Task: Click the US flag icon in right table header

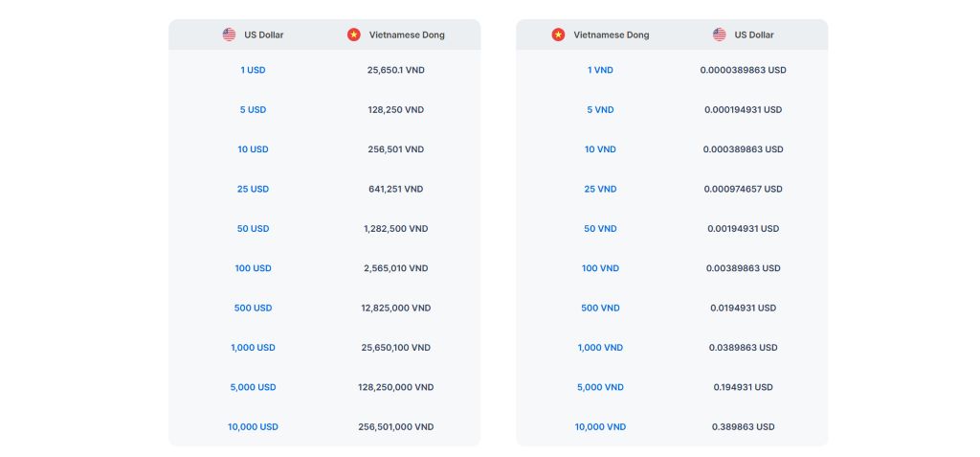Action: tap(720, 34)
